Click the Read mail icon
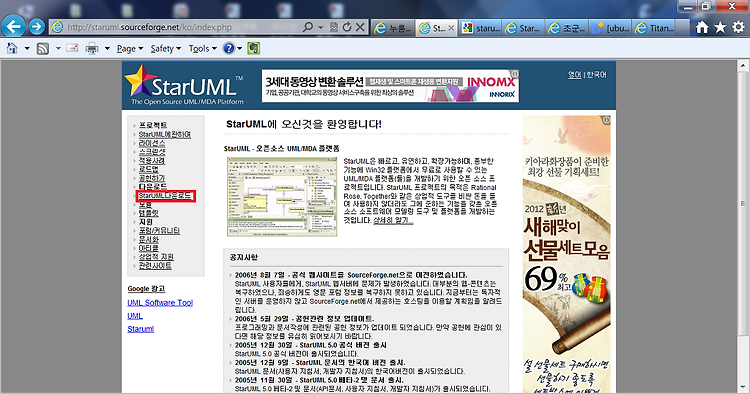This screenshot has width=750, height=394. [x=72, y=48]
